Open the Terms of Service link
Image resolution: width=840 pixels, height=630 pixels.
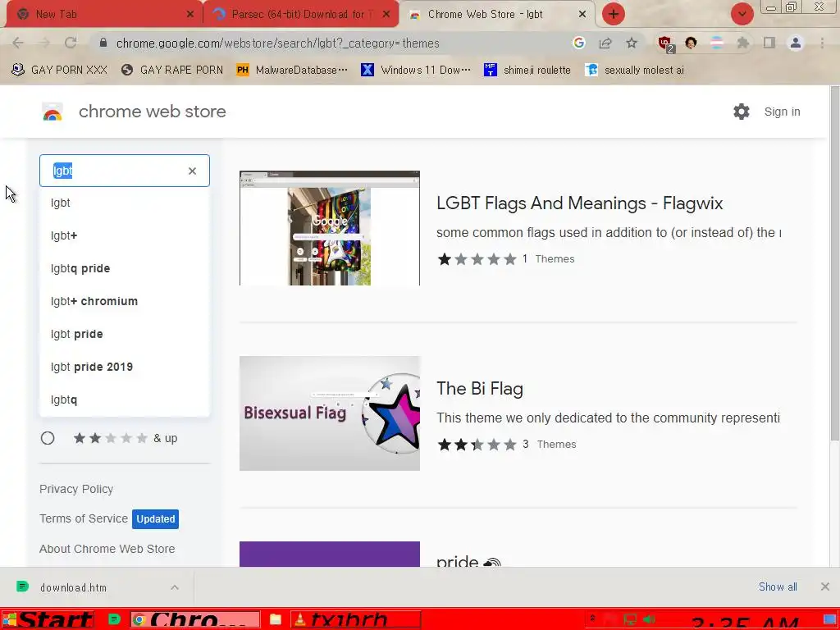click(84, 518)
